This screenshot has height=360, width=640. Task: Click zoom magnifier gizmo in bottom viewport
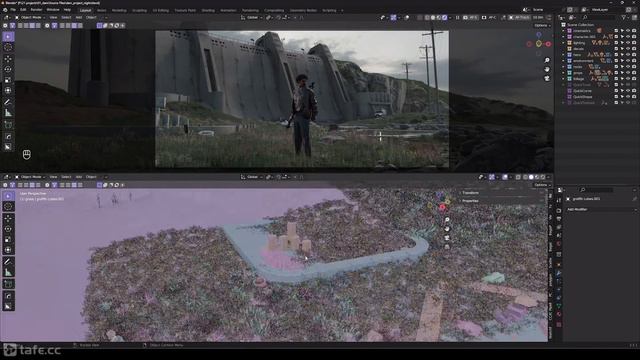pos(447,220)
